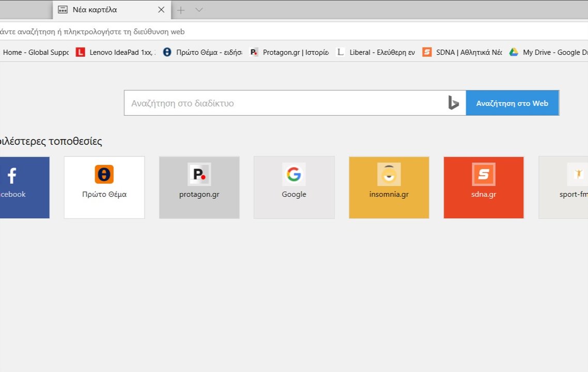Open the sdna.gr top site tile

tap(484, 188)
